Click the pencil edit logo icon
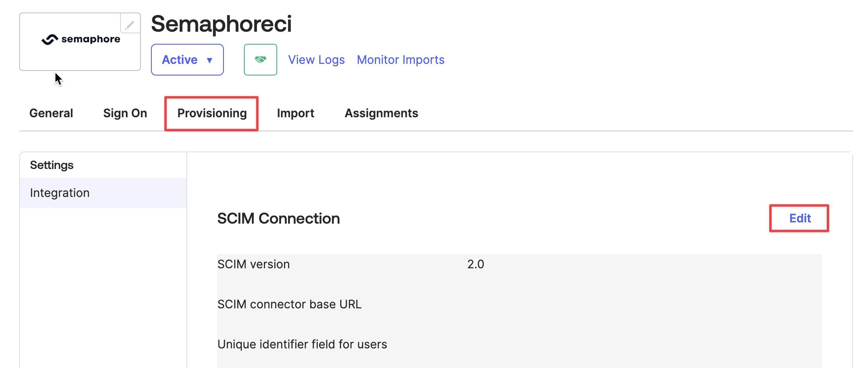 point(130,23)
